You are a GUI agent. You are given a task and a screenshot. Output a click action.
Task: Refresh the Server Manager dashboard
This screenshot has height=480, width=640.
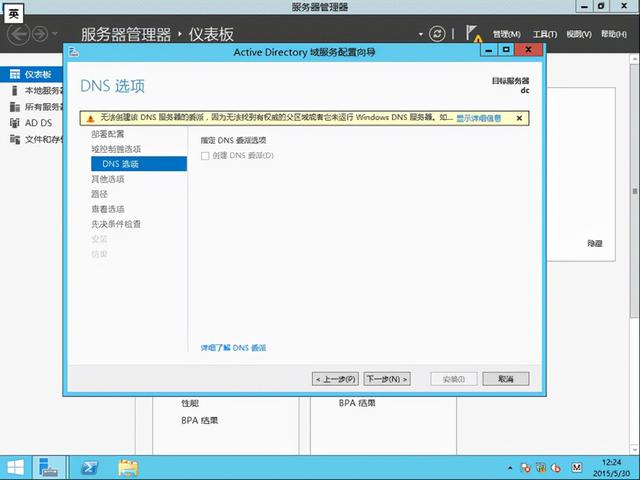[437, 34]
